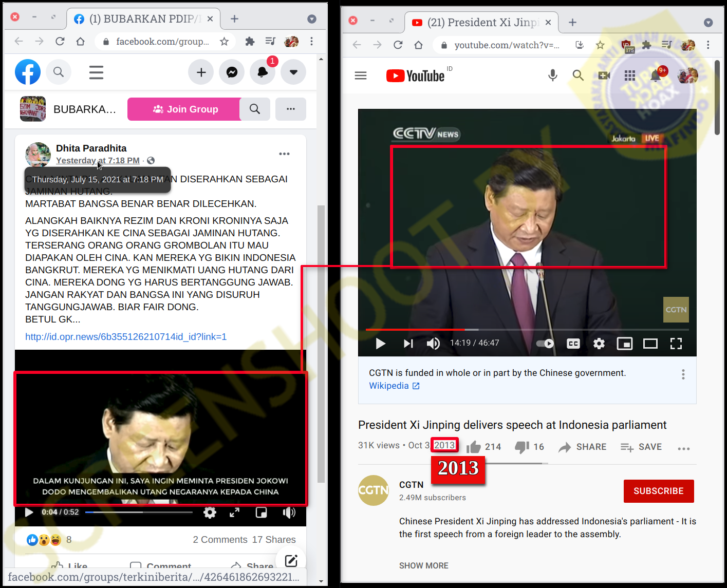The width and height of the screenshot is (727, 588).
Task: Toggle closed captions on YouTube player
Action: pyautogui.click(x=573, y=344)
